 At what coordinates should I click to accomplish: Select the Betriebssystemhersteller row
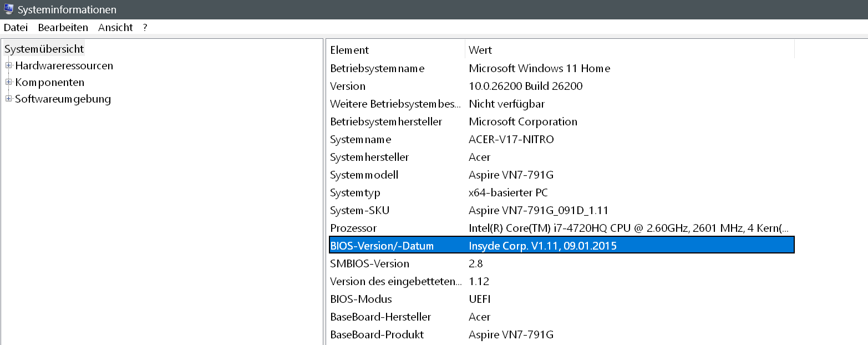click(561, 121)
